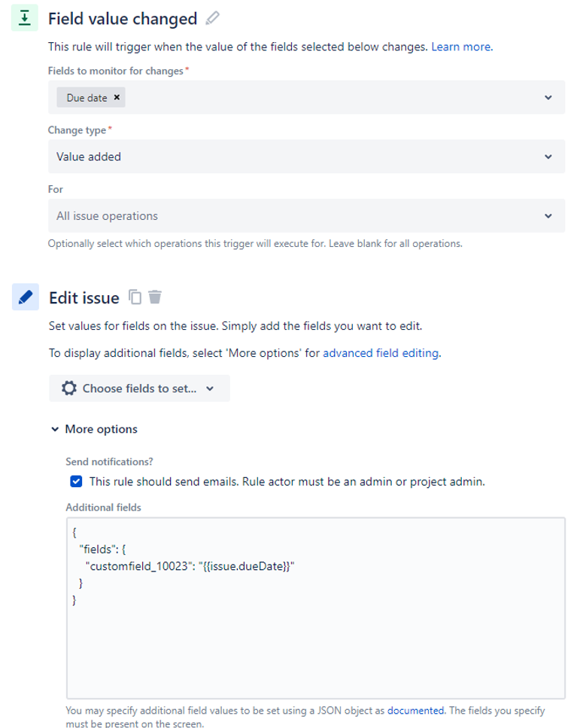Click the gear icon in Choose fields button

coord(69,388)
